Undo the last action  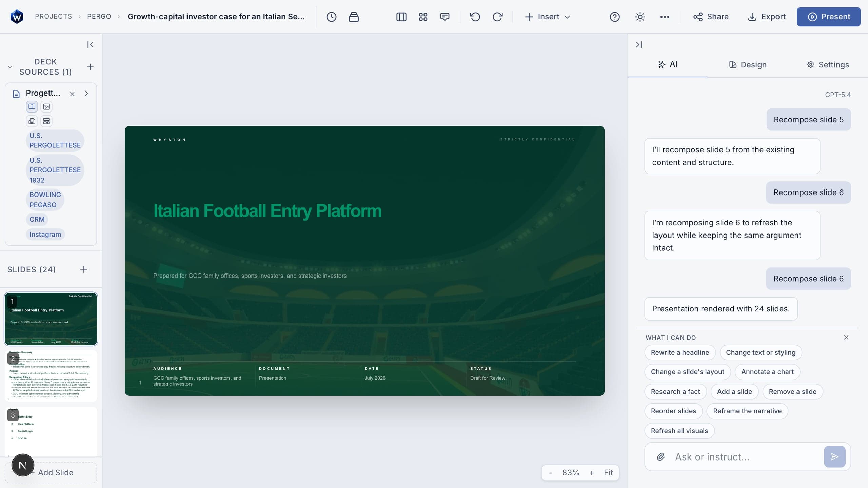tap(475, 17)
